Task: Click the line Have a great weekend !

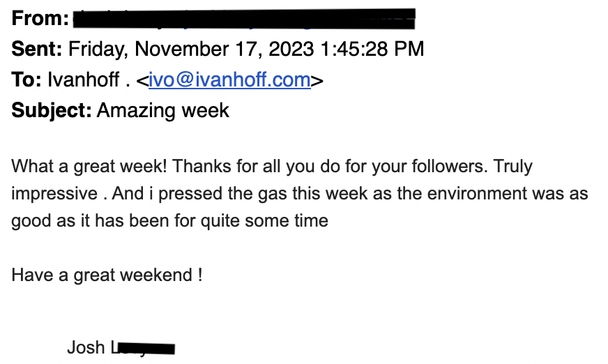Action: coord(107,275)
